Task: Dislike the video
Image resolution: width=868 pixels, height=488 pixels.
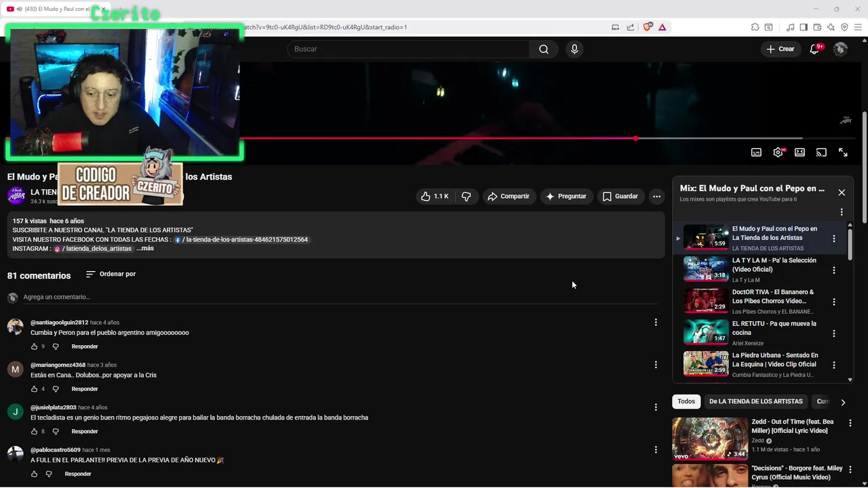Action: (x=466, y=197)
